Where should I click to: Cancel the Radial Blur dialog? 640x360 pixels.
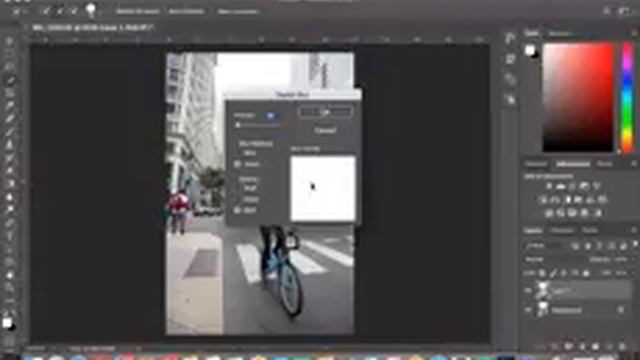[x=325, y=131]
